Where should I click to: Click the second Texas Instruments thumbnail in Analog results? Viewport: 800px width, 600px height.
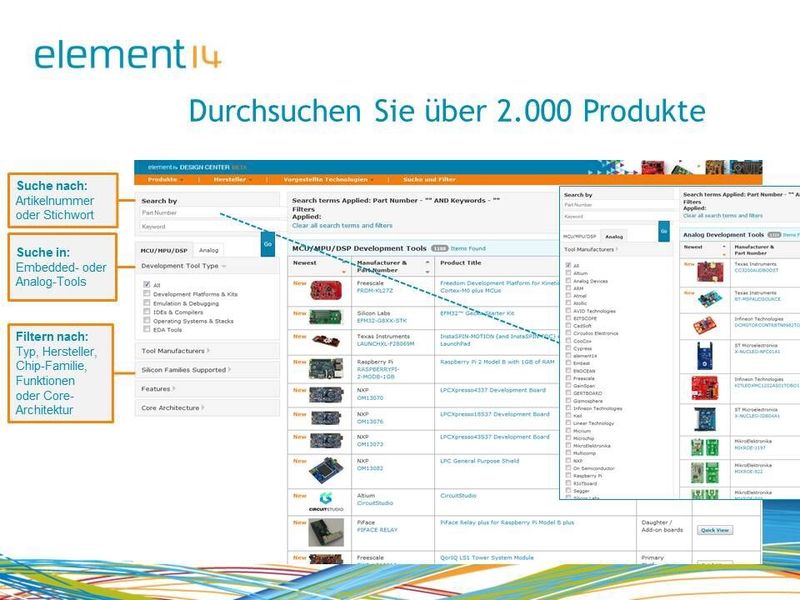(710, 299)
